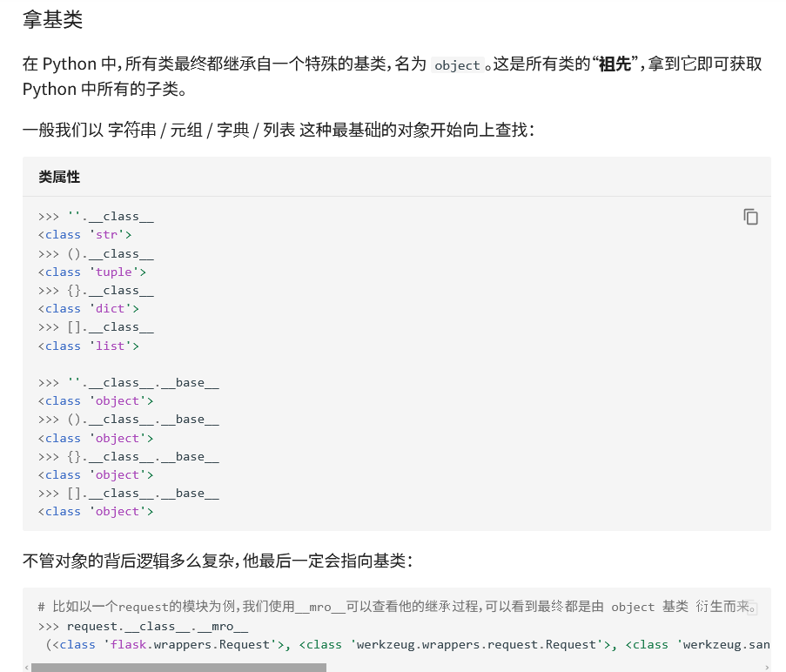This screenshot has height=672, width=786.
Task: Click the ''.__class__.__base__ line
Action: tap(143, 382)
